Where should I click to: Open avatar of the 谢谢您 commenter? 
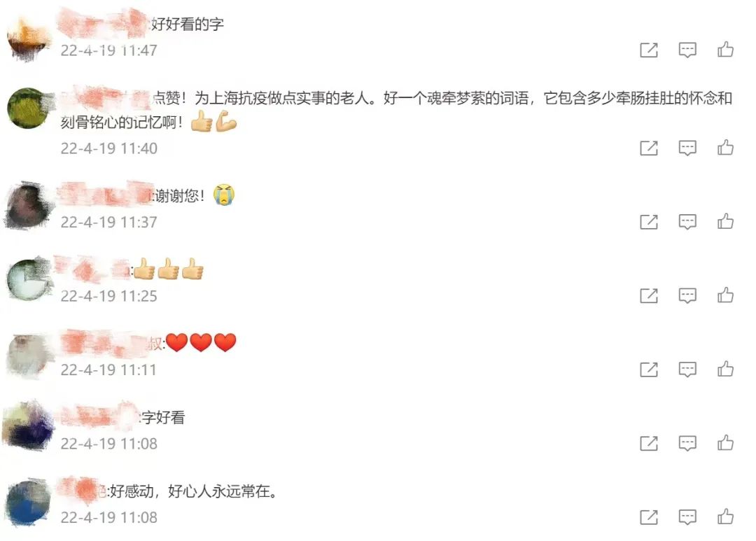(29, 206)
